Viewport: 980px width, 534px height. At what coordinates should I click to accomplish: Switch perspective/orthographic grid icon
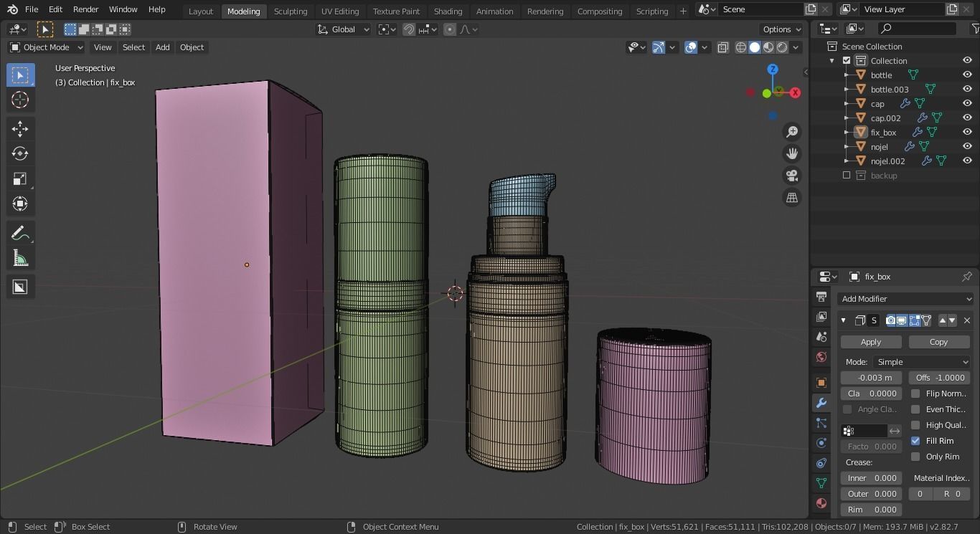792,198
